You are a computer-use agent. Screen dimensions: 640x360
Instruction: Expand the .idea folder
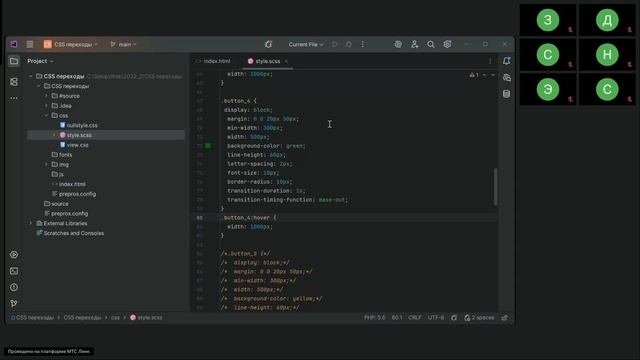(46, 106)
